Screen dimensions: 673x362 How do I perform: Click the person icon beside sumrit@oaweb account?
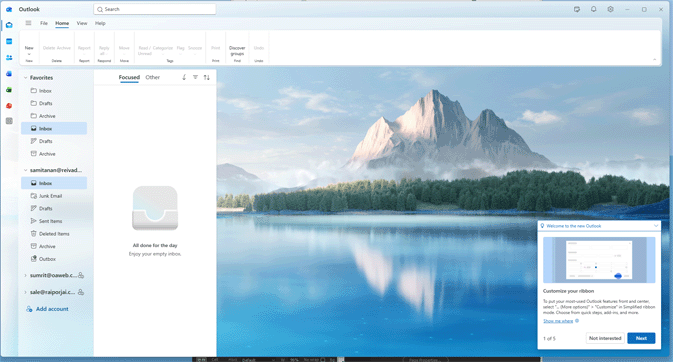81,275
